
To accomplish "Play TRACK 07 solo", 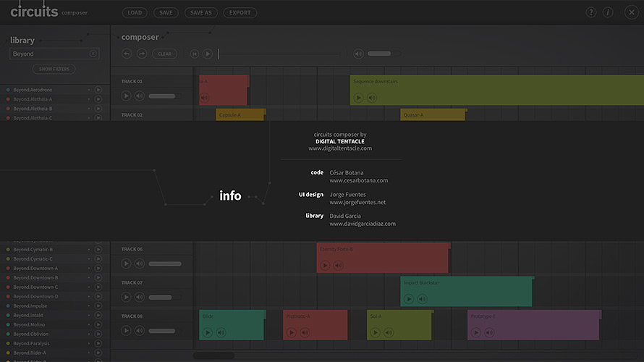I will (x=126, y=297).
